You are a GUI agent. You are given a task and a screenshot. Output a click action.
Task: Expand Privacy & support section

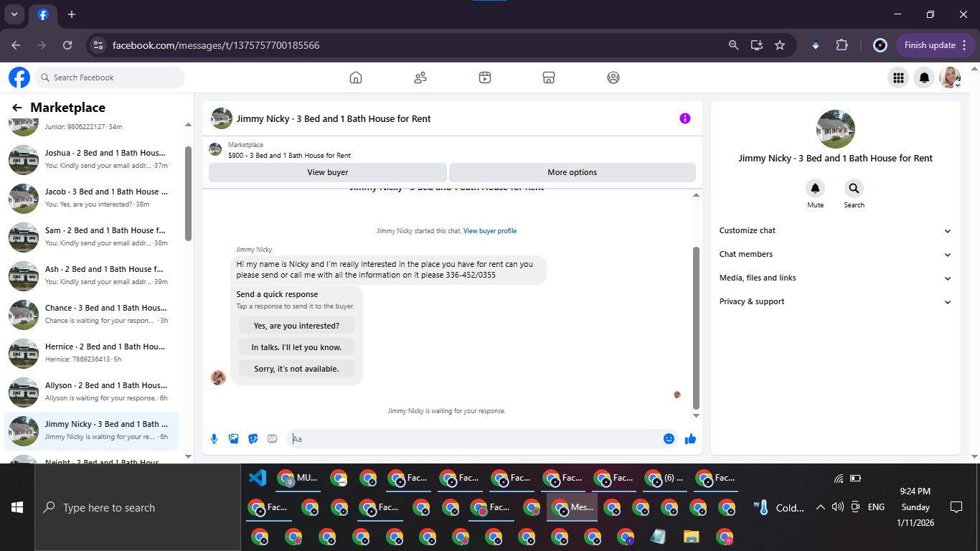(836, 301)
